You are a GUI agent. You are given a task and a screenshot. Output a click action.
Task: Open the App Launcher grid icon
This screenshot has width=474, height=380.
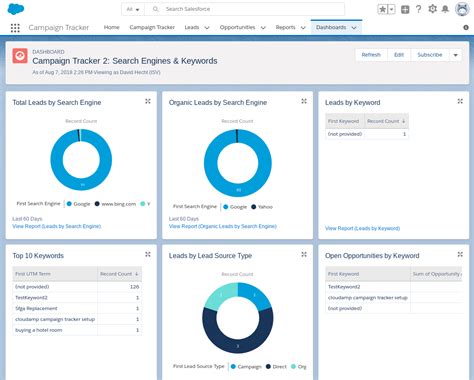click(x=15, y=28)
